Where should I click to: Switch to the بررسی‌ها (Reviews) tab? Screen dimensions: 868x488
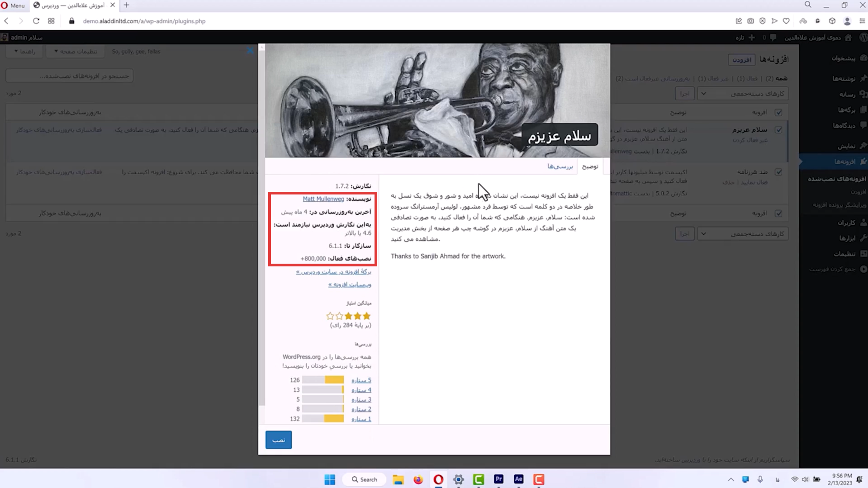coord(560,166)
